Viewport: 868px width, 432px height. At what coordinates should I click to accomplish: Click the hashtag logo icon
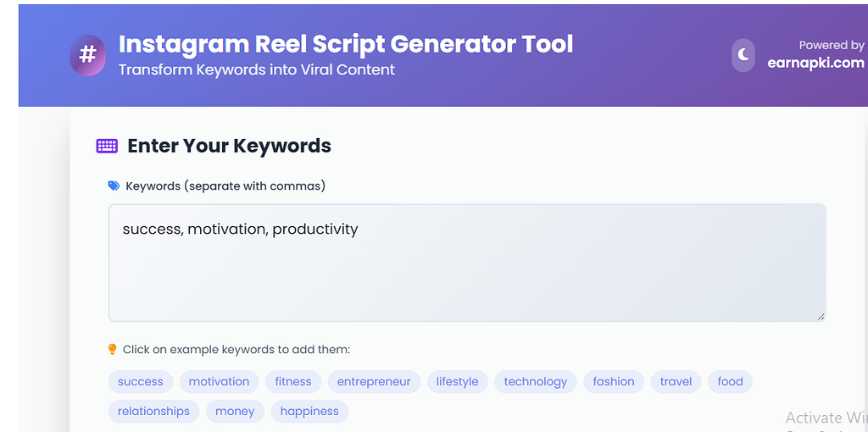(x=87, y=56)
